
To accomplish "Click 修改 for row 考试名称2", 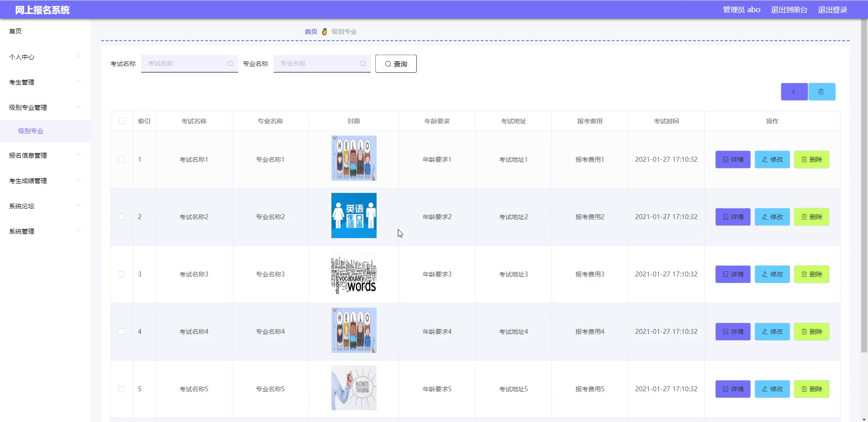I will 772,217.
